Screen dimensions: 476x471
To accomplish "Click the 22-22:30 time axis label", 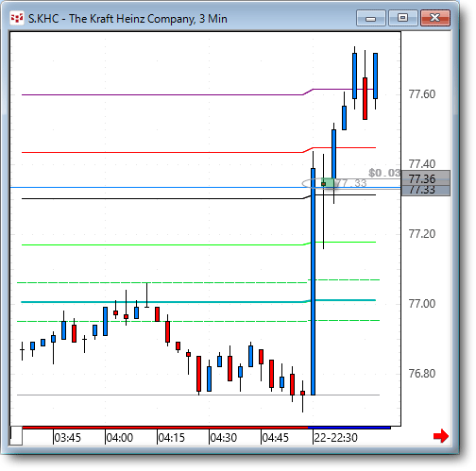I will click(335, 438).
